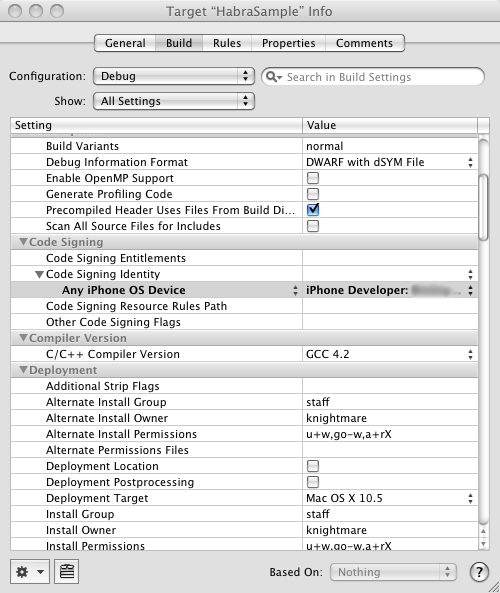Select Other Code Signing Flags row

pos(244,322)
